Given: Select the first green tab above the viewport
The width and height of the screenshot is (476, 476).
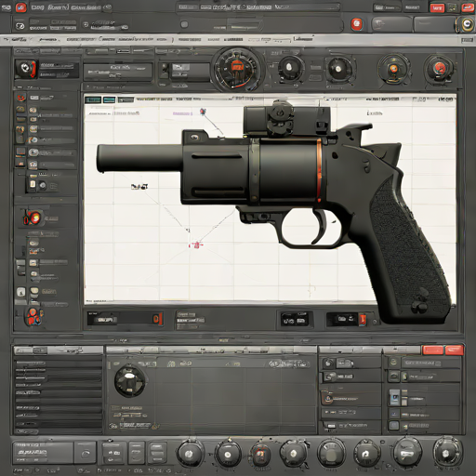Looking at the screenshot, I should pos(93,99).
